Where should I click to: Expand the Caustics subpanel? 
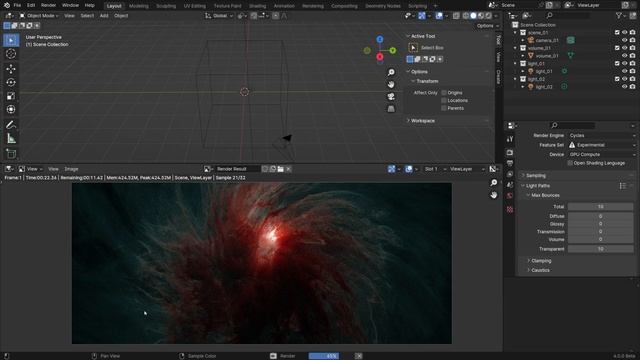(540, 270)
